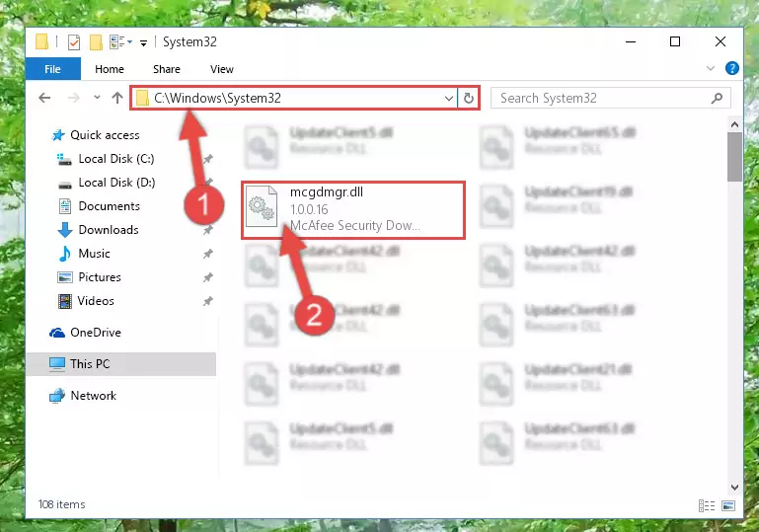The image size is (759, 532).
Task: Select Quick access in navigation pane
Action: 105,135
